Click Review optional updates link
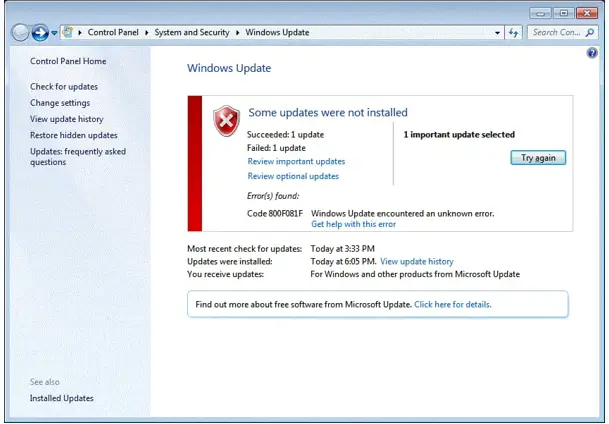Image resolution: width=609 pixels, height=424 pixels. click(293, 176)
